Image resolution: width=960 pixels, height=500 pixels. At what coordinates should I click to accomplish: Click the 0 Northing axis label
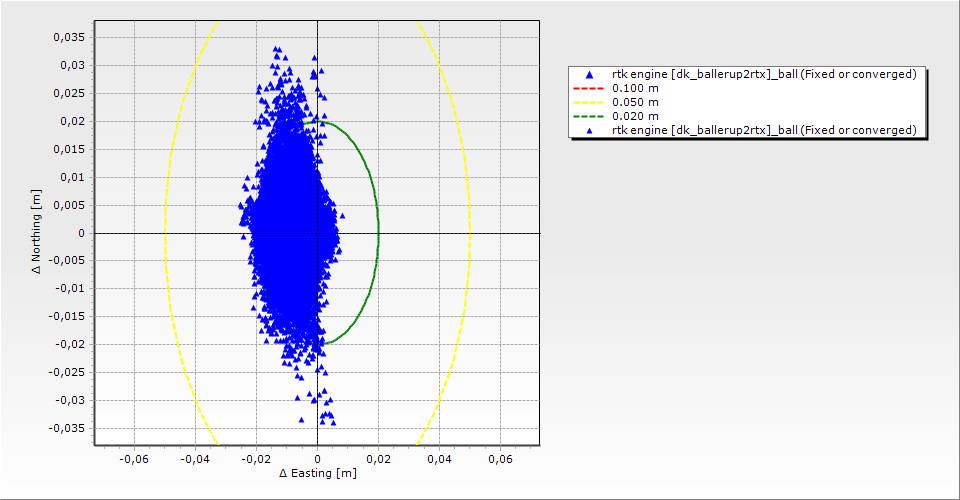(x=81, y=233)
